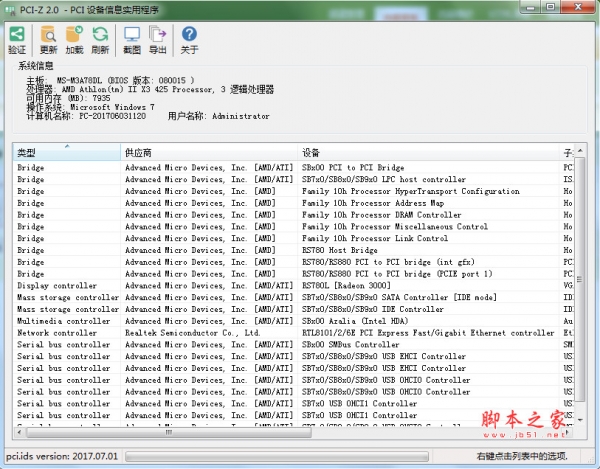Select 'PCI to PCI bridge (int gfx)' row
The image size is (600, 469).
[x=294, y=262]
